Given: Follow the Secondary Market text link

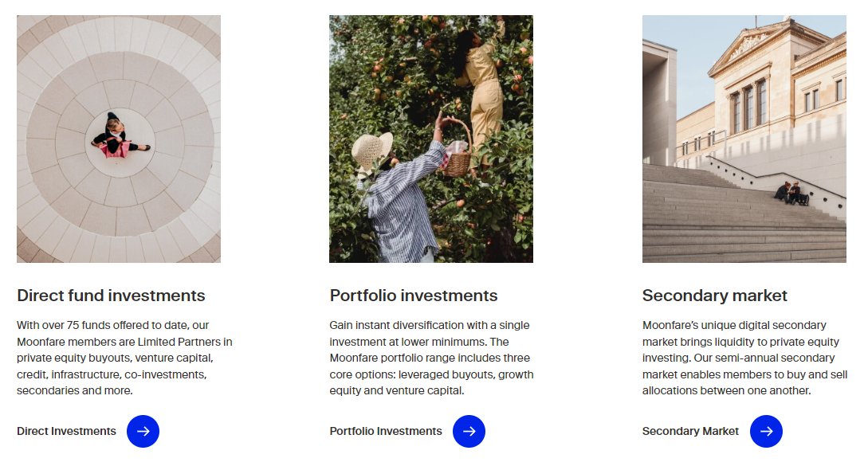Looking at the screenshot, I should click(x=690, y=431).
